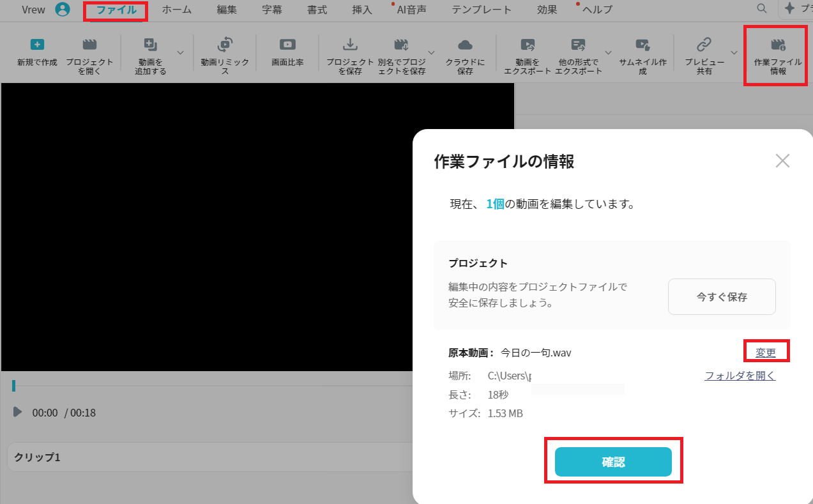This screenshot has width=813, height=504.
Task: Click the 今すぐ保存 button
Action: [x=722, y=296]
